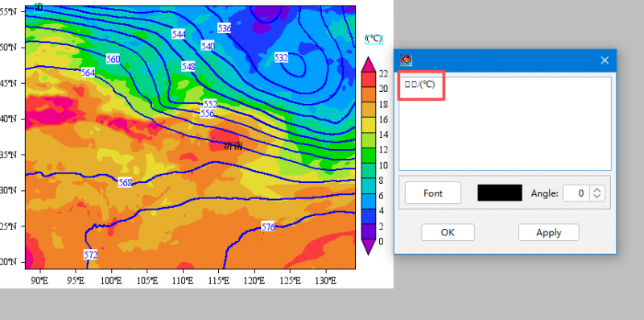This screenshot has width=644, height=320.
Task: Select the red 20–22 legend color block
Action: pyautogui.click(x=369, y=80)
